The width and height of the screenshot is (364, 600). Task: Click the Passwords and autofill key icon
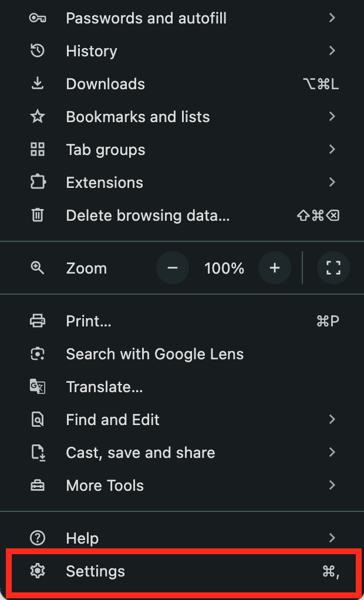(38, 18)
